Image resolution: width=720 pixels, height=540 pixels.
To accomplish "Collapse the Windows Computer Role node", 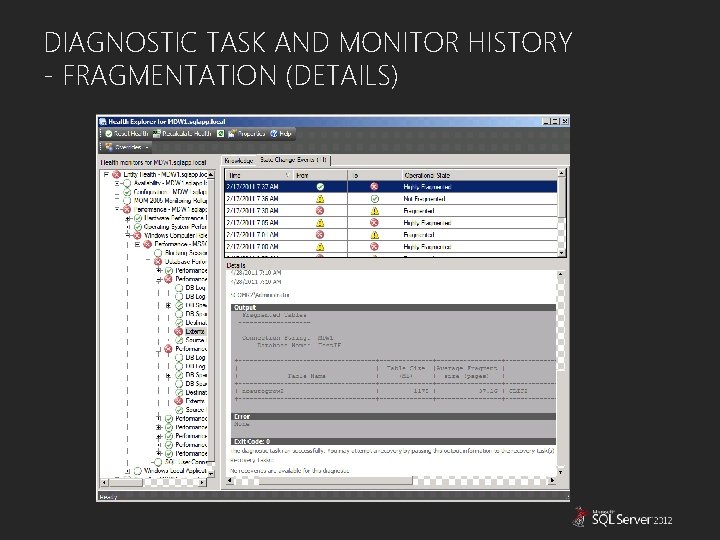I will pos(128,235).
